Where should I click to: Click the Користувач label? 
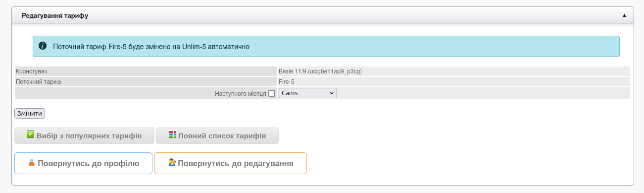[32, 71]
